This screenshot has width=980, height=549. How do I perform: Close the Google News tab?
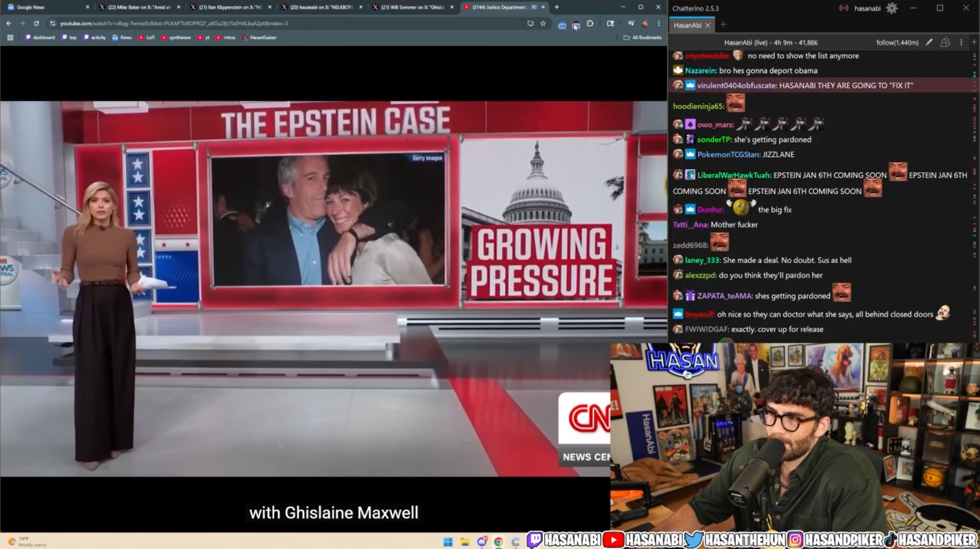pos(87,7)
